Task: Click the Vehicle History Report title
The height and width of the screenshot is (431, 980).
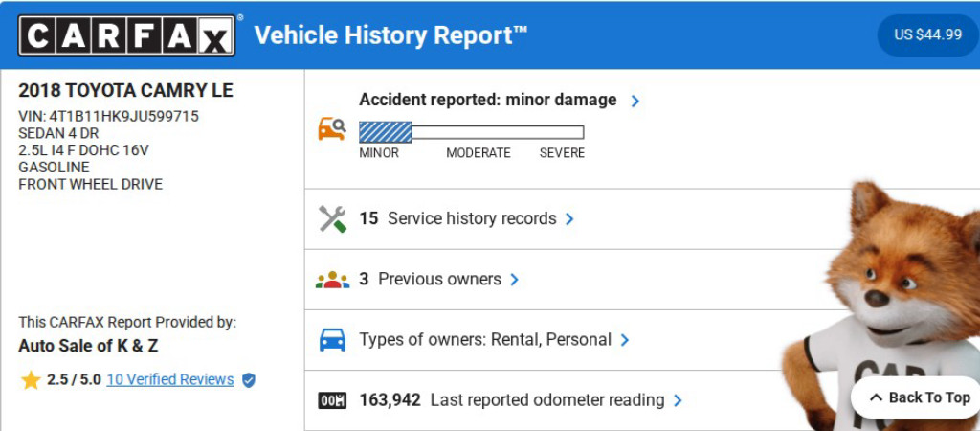Action: click(390, 35)
